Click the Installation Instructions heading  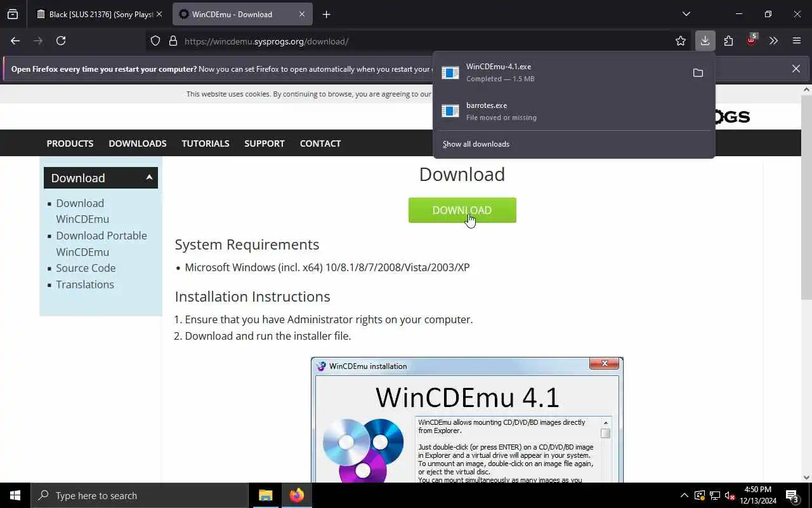[252, 297]
